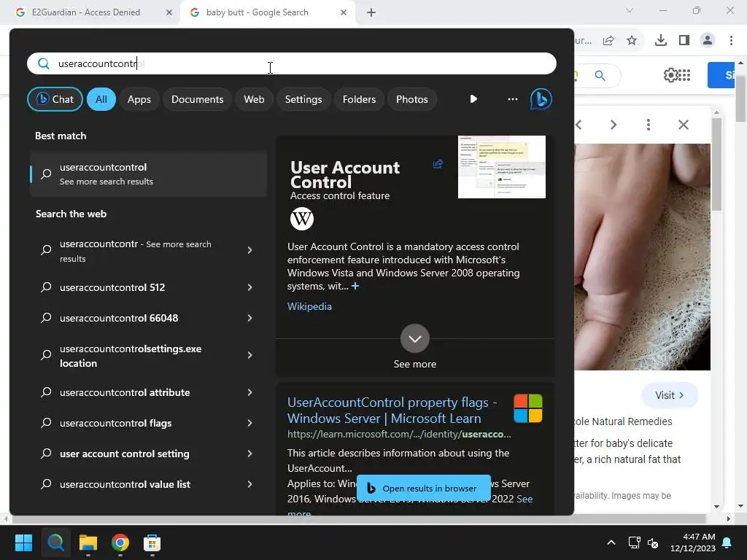Click the Wikipedia W logo
The width and height of the screenshot is (747, 560).
pos(302,219)
